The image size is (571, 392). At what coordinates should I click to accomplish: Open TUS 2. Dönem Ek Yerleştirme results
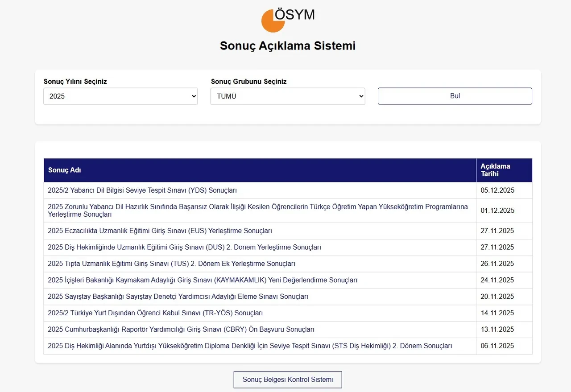171,264
